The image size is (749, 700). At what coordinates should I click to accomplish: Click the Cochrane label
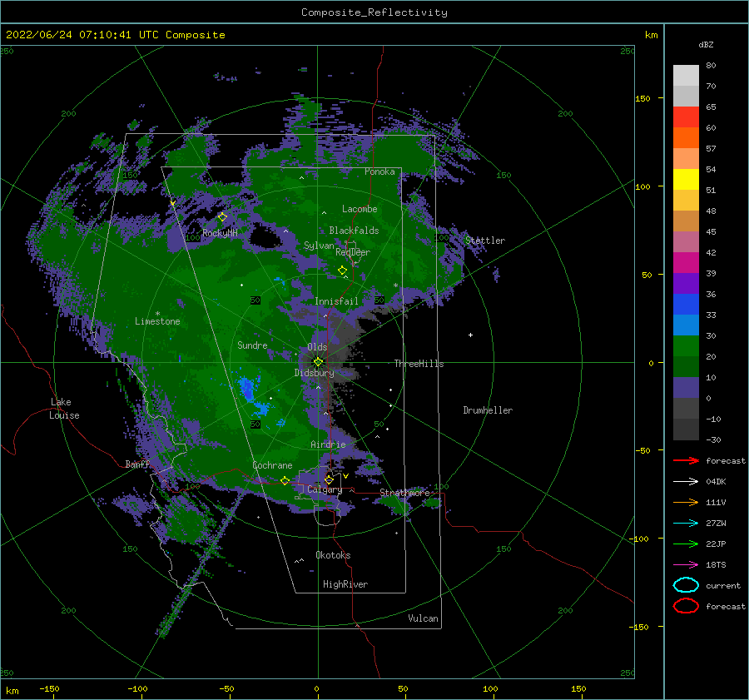coord(272,465)
